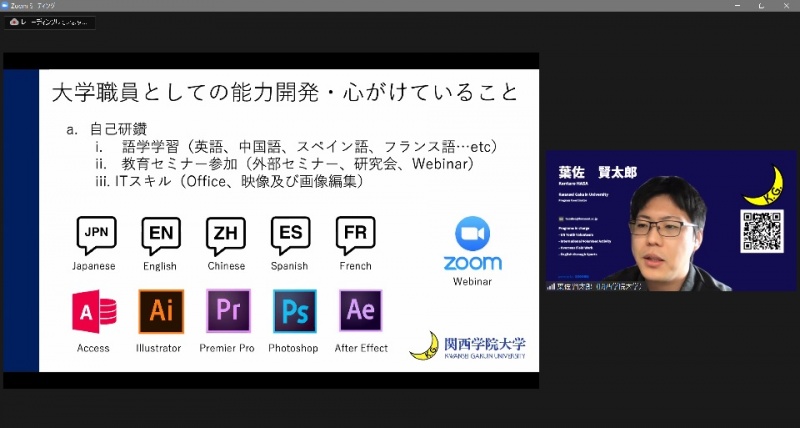
Task: Click the Access label text
Action: 93,348
